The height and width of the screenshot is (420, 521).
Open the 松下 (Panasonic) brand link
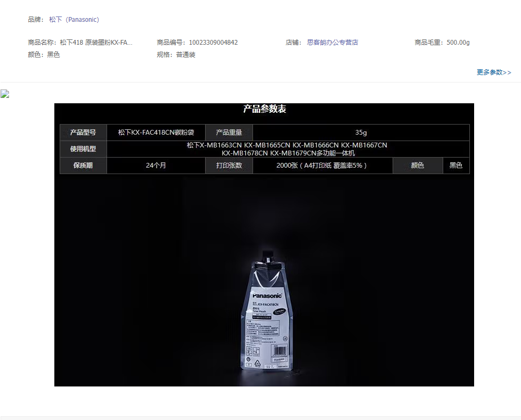pyautogui.click(x=74, y=20)
